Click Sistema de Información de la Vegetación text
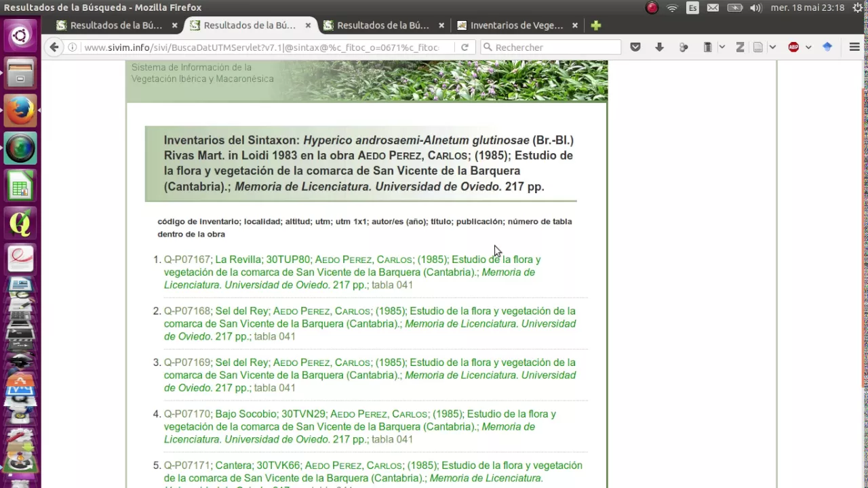The width and height of the screenshot is (868, 488). 202,73
